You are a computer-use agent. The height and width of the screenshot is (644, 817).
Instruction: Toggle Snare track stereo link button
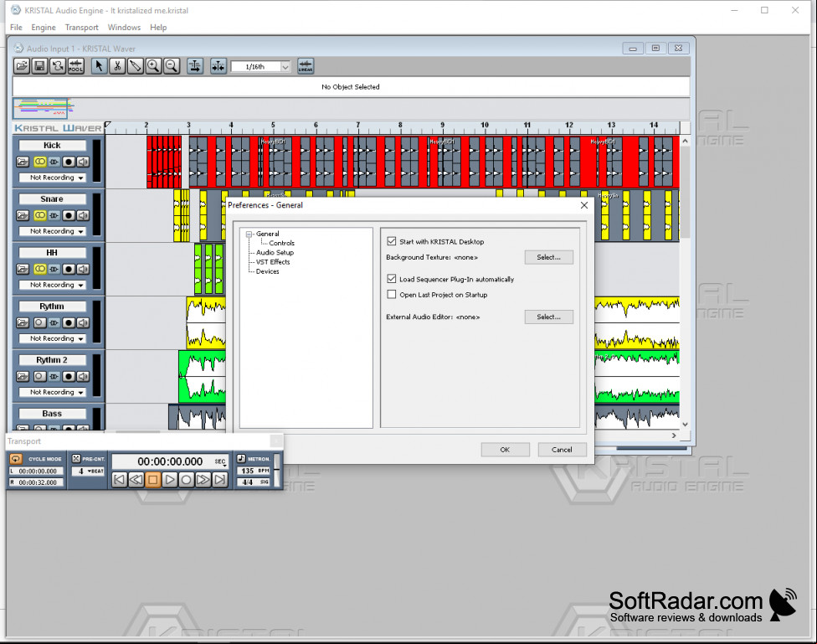pos(39,215)
